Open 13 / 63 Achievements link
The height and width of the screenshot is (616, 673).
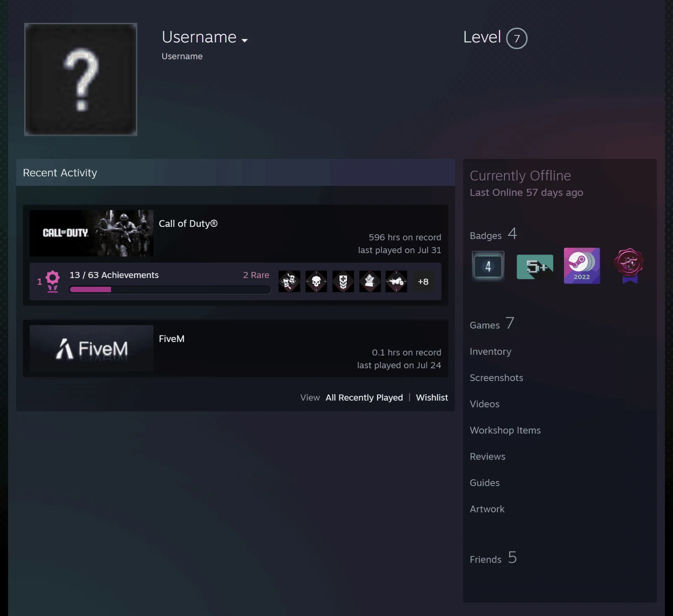pos(114,275)
